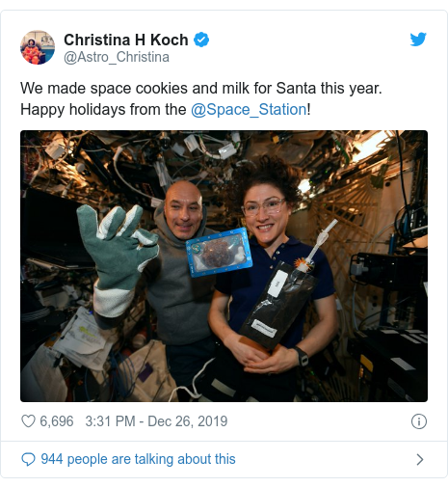Click the 'Happy holidays from the' text line
448x487 pixels.
click(103, 109)
